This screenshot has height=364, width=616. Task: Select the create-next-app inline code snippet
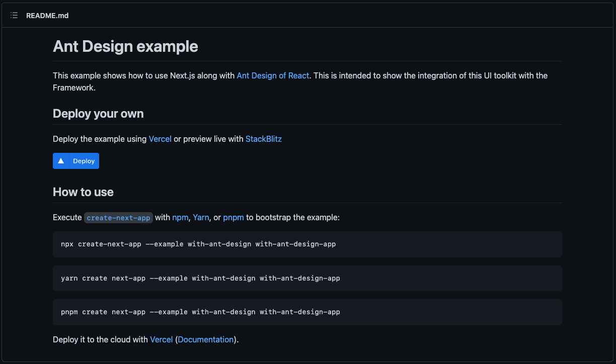coord(118,217)
